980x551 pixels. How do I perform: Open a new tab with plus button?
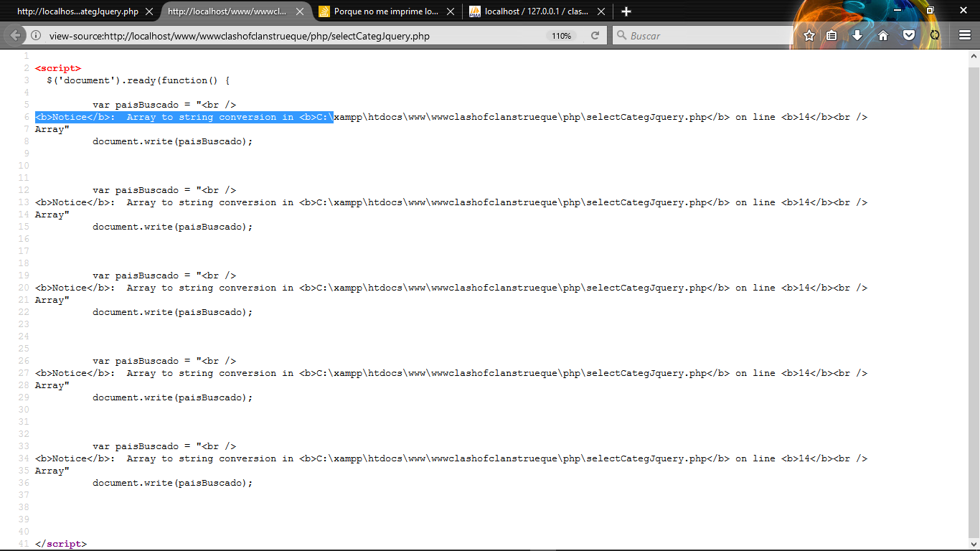point(626,11)
